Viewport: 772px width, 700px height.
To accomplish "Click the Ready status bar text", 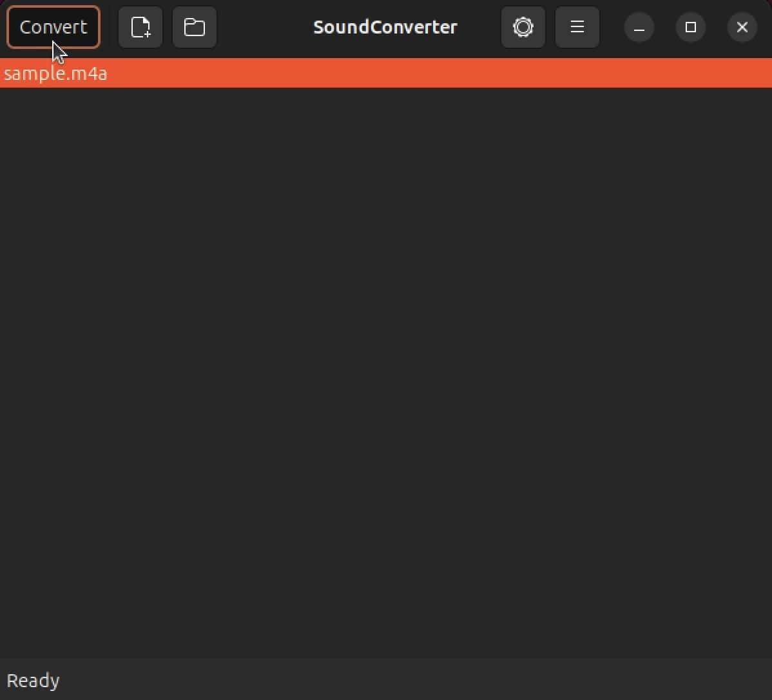I will [x=33, y=680].
